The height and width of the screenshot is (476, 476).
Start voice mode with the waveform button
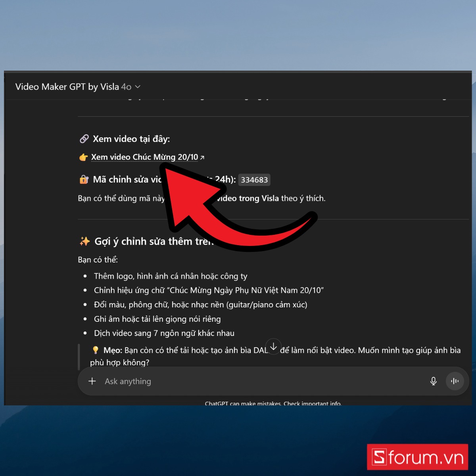[455, 381]
